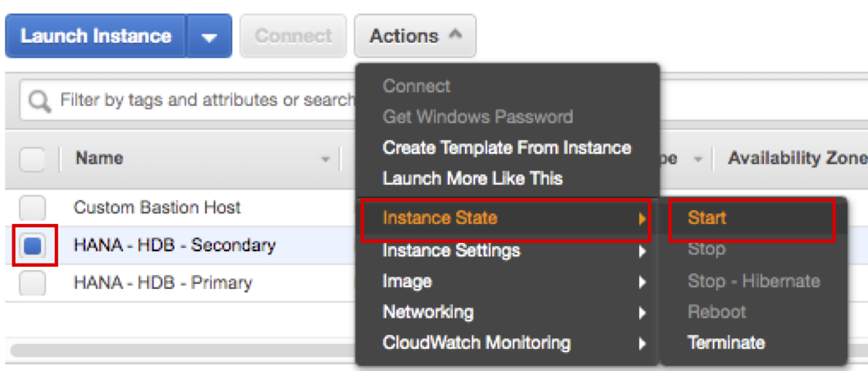Choose Launch More Like This
Image resolution: width=868 pixels, height=371 pixels.
(x=473, y=178)
